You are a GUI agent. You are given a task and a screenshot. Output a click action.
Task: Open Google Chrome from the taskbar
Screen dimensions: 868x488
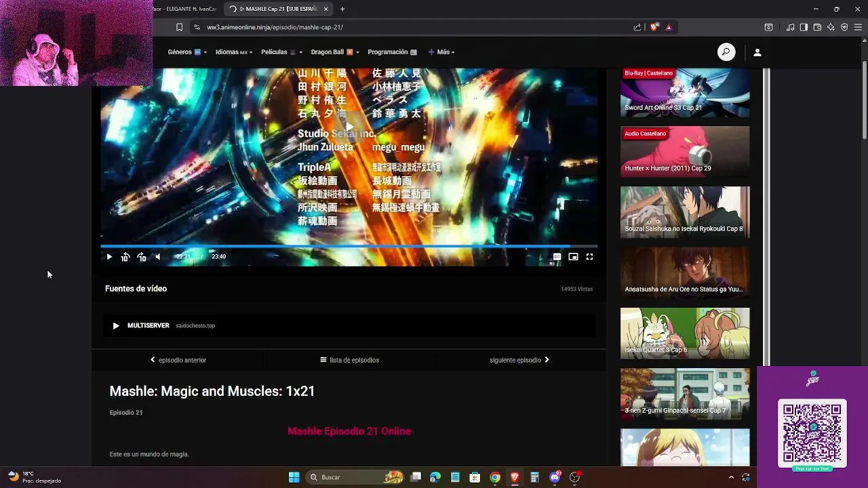pyautogui.click(x=495, y=477)
